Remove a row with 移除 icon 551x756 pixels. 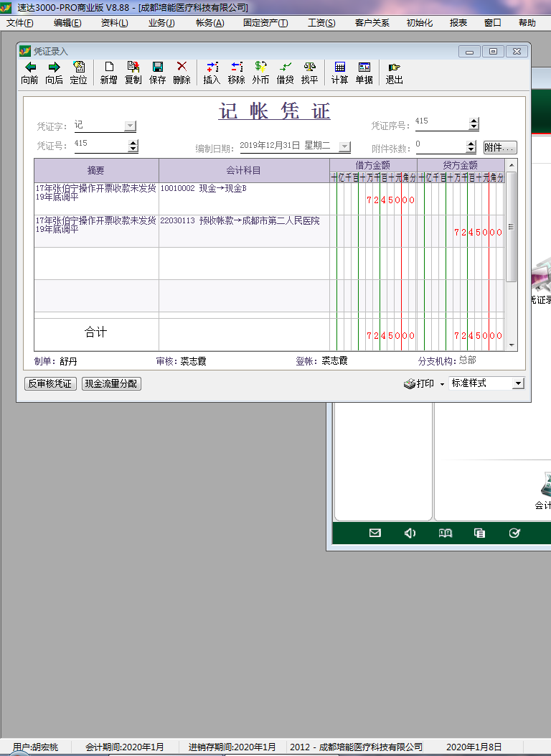click(237, 73)
